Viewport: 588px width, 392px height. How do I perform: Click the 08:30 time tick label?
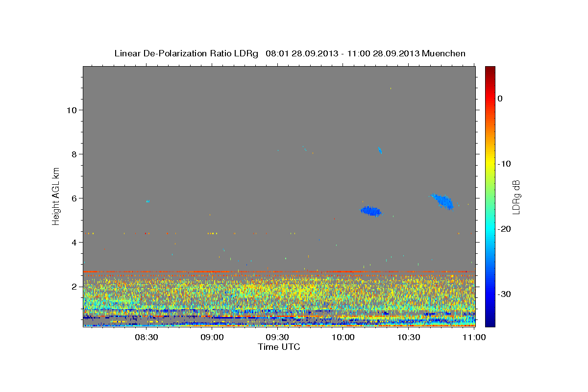click(x=146, y=337)
